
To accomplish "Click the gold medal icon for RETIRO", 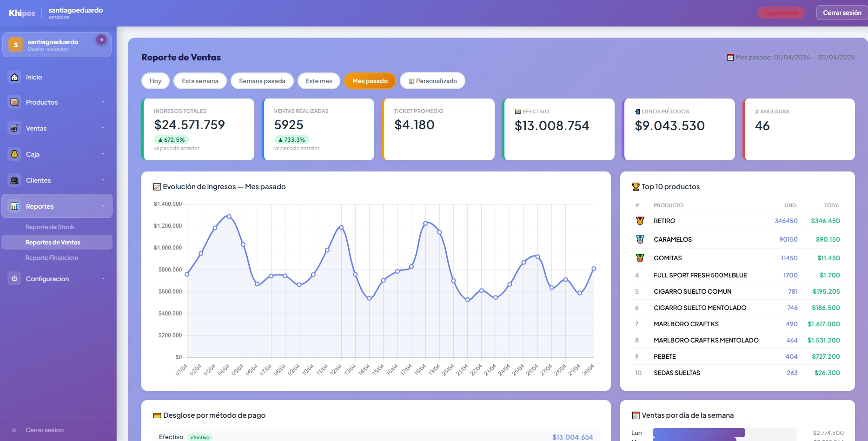I will pos(640,221).
